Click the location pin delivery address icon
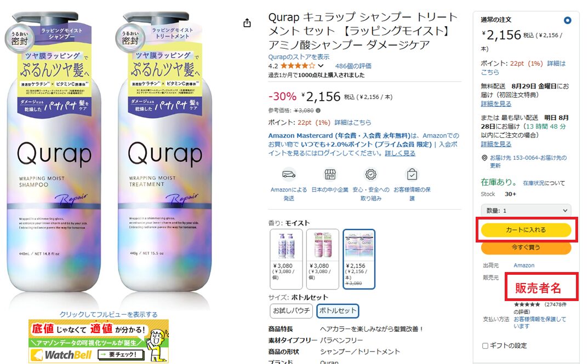The height and width of the screenshot is (364, 588). [x=484, y=158]
